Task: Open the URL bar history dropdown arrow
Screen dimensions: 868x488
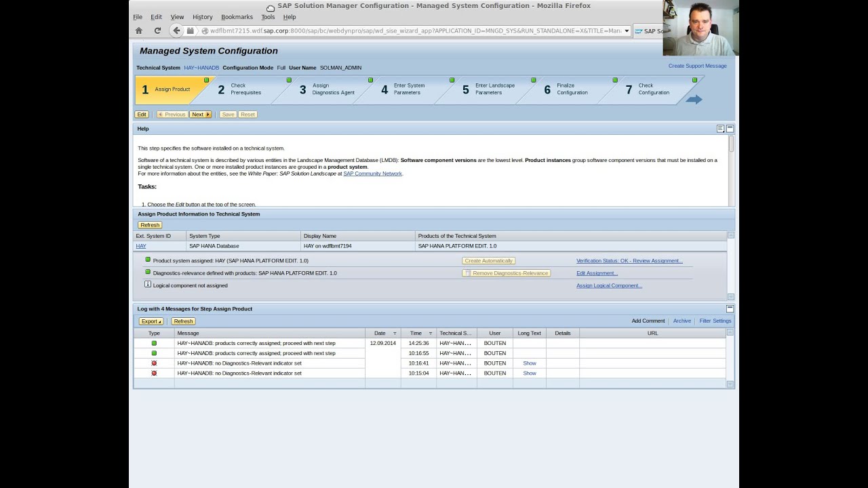Action: [627, 31]
